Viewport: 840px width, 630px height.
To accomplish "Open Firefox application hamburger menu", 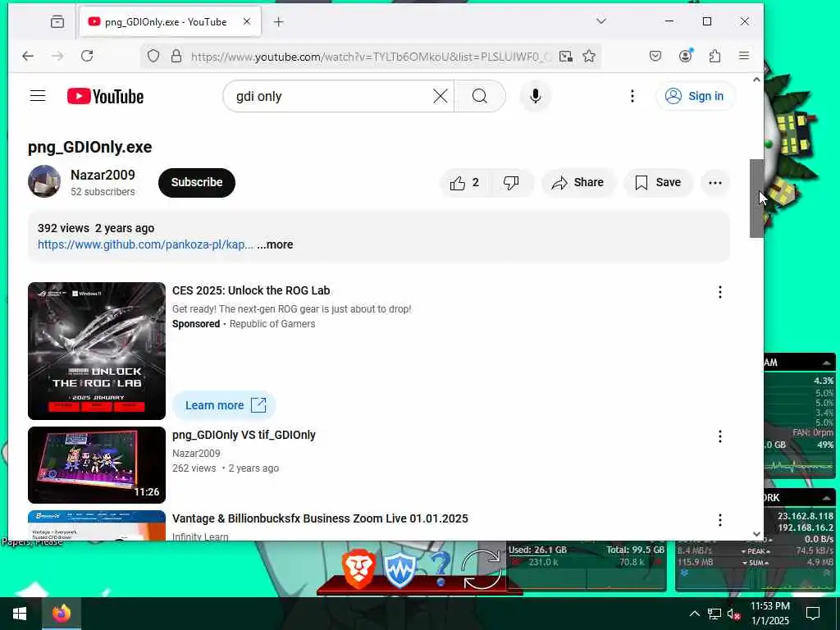I will 744,56.
